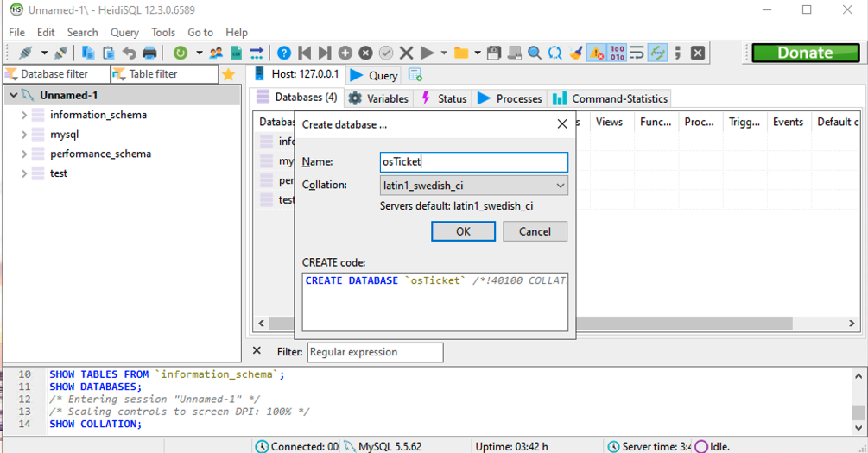Screen dimensions: 868x453
Task: Click the Find text magnifier icon
Action: (535, 53)
